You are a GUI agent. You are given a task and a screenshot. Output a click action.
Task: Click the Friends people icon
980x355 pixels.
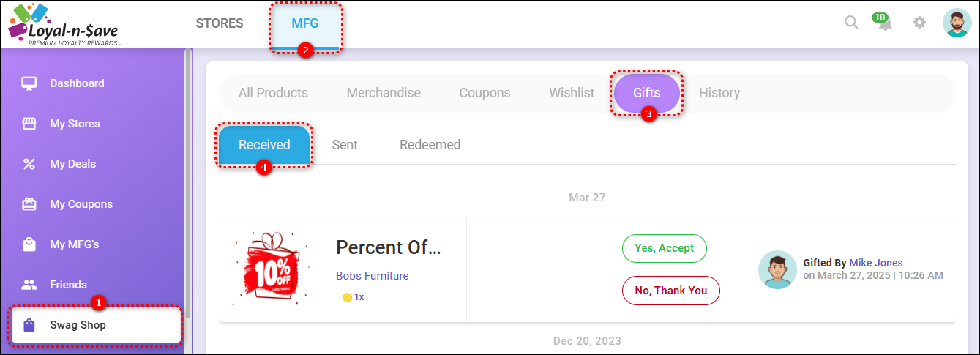29,285
